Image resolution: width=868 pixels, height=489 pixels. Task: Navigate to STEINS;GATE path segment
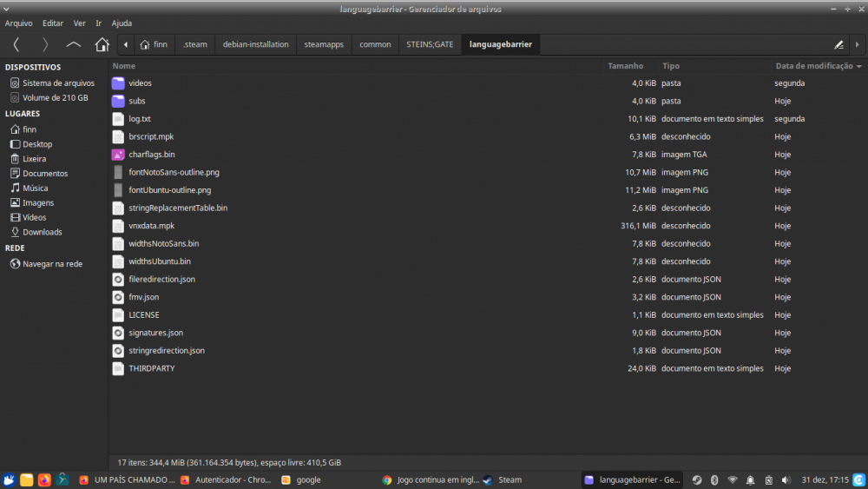pos(430,44)
